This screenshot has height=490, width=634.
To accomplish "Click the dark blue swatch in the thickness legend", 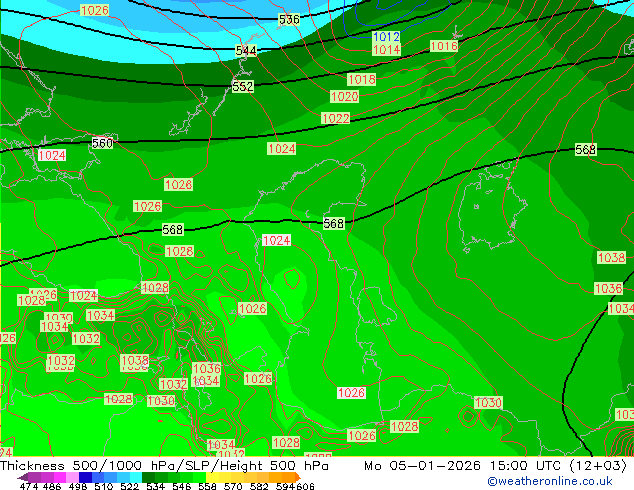I will tap(85, 477).
